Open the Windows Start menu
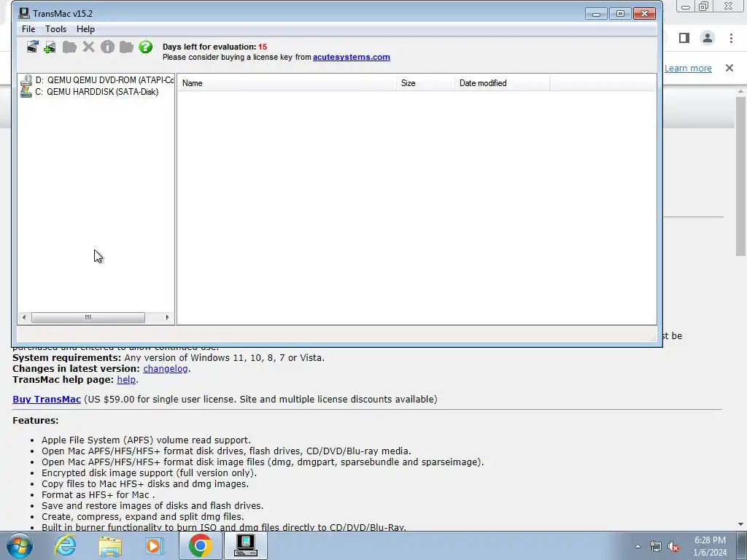 (19, 545)
